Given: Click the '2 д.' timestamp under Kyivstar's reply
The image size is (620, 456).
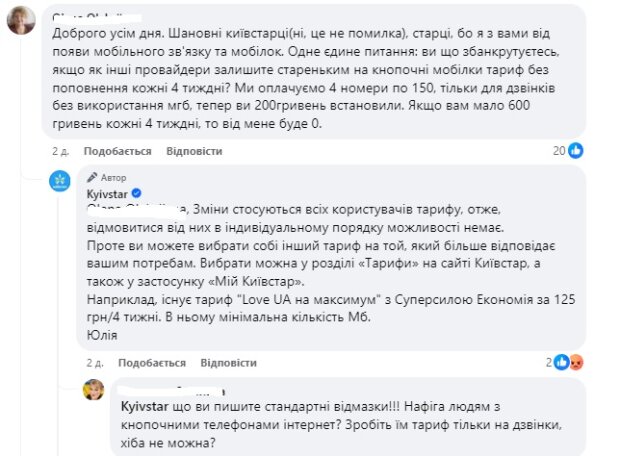Looking at the screenshot, I should [95, 361].
